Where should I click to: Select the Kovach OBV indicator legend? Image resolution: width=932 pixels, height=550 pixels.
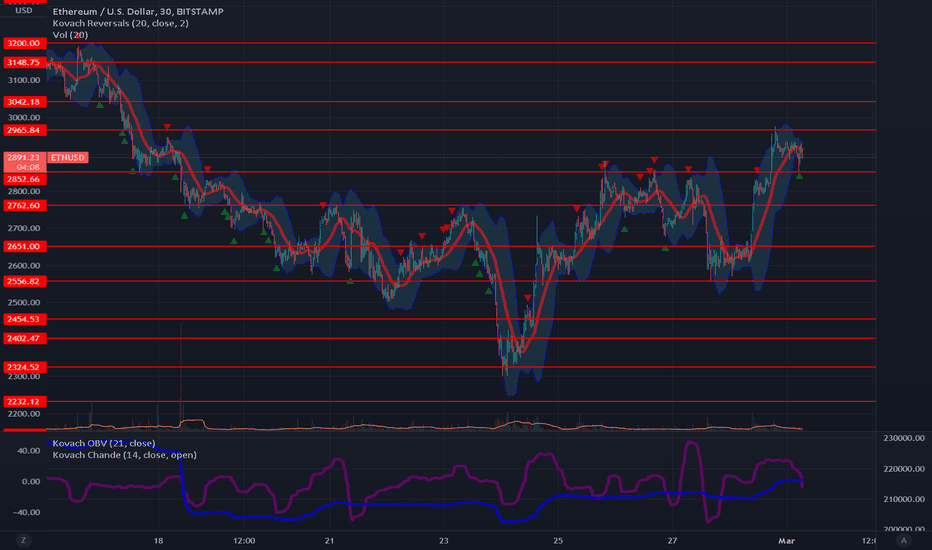click(x=104, y=443)
